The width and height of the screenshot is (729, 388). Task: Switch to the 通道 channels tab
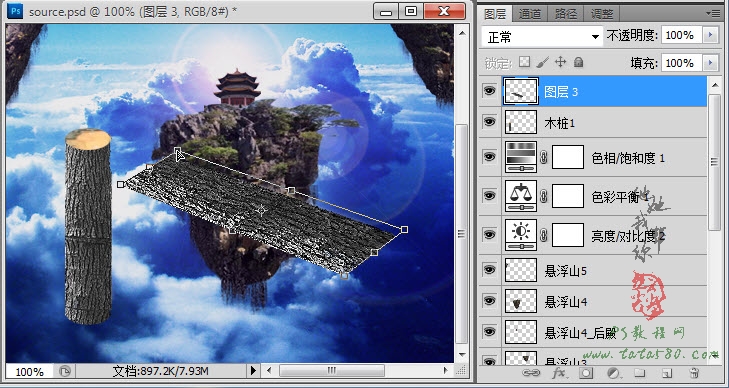click(530, 14)
